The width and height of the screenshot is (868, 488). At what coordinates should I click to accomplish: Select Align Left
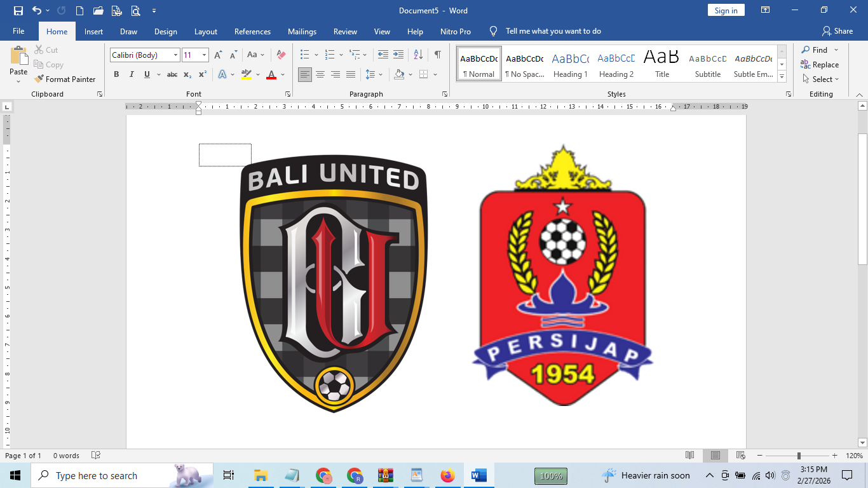click(x=305, y=74)
